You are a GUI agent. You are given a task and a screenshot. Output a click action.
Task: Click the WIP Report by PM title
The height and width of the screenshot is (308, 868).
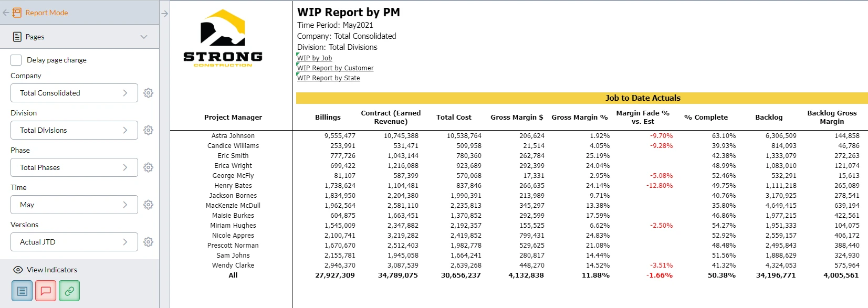point(349,13)
